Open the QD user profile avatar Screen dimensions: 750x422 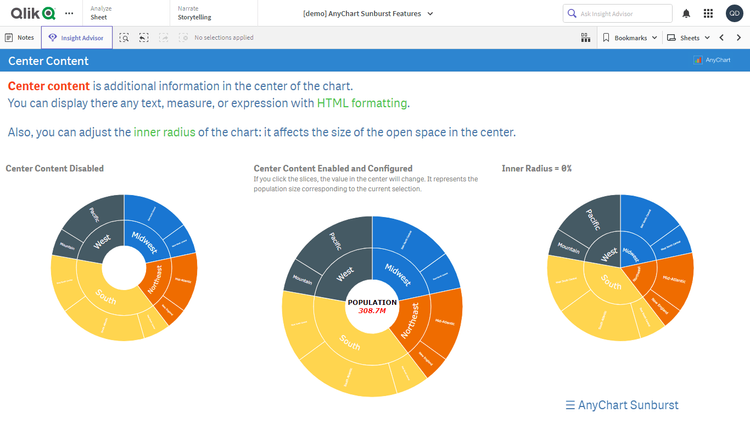pos(733,13)
